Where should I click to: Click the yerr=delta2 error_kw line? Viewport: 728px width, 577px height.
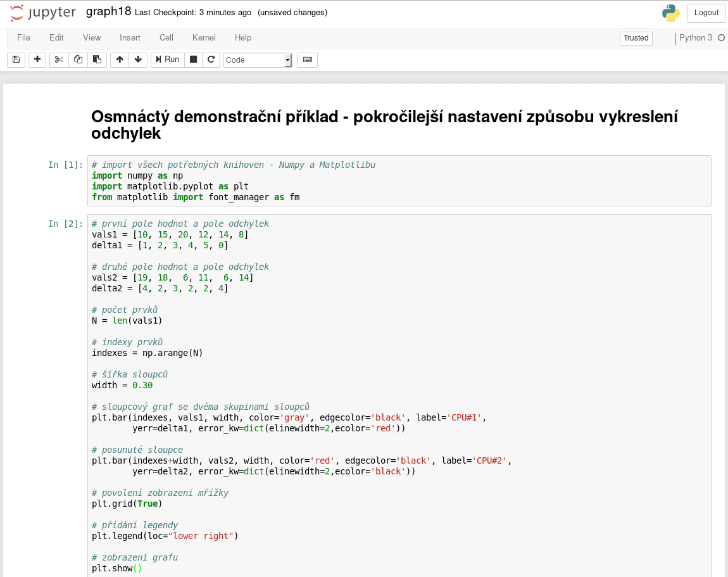point(274,471)
